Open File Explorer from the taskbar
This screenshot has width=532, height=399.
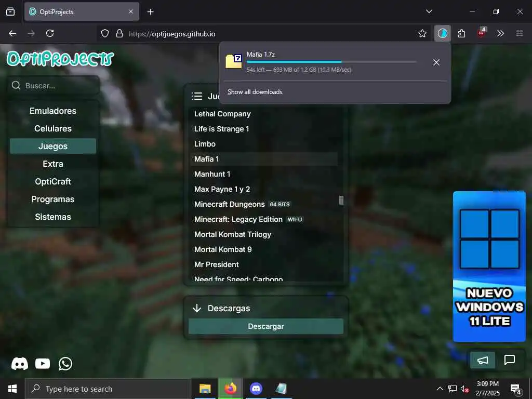click(205, 389)
